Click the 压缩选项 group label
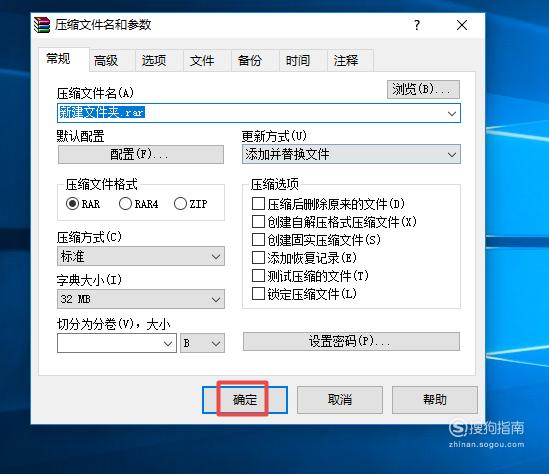The height and width of the screenshot is (474, 549). (275, 184)
